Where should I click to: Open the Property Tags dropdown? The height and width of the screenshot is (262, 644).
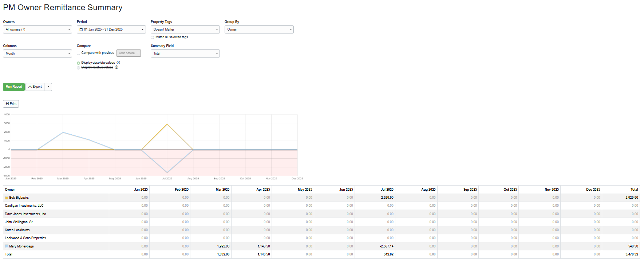(185, 29)
